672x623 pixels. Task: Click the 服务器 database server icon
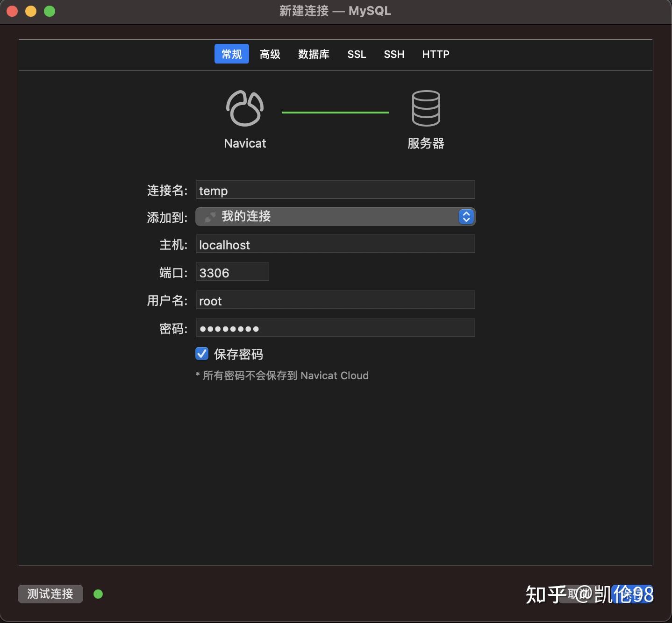click(x=425, y=107)
